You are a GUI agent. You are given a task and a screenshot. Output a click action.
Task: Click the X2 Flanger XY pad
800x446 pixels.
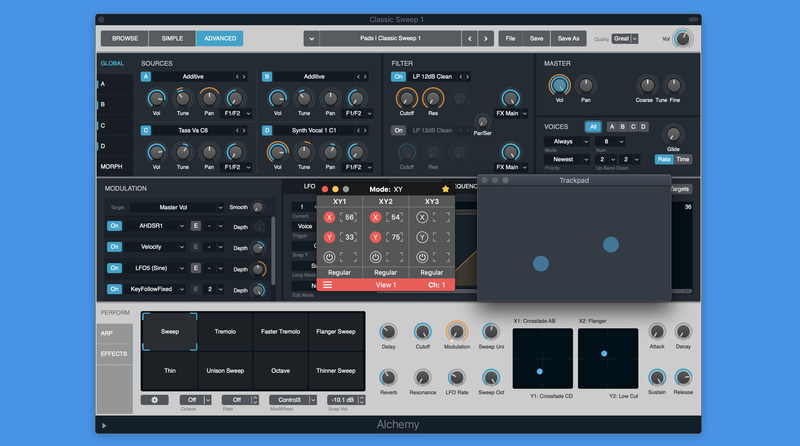point(608,359)
